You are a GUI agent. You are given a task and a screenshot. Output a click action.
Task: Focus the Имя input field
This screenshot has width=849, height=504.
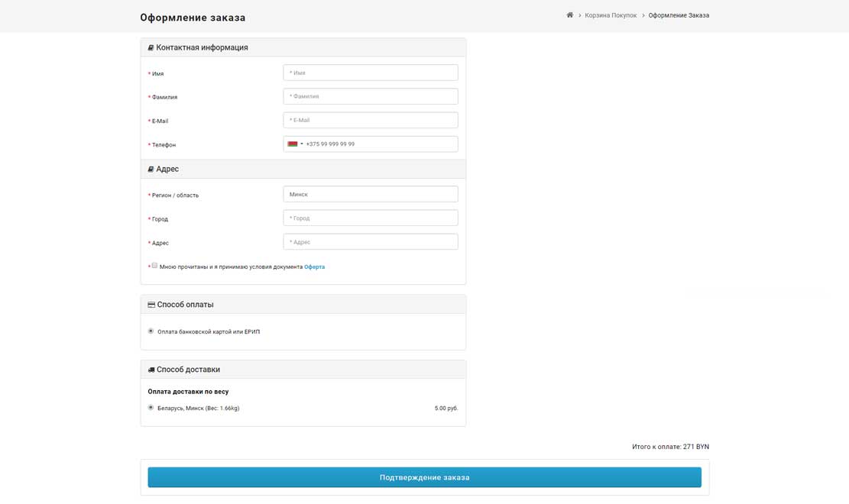click(x=370, y=73)
